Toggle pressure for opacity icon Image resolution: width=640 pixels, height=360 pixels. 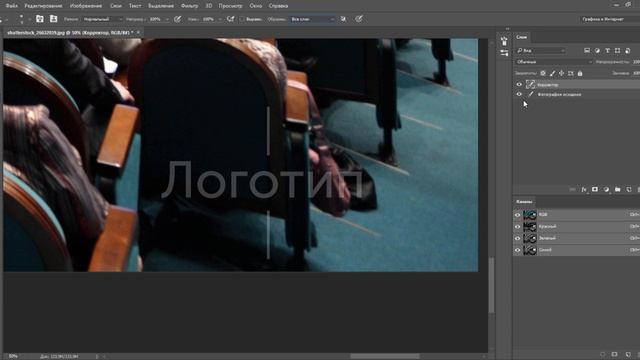pyautogui.click(x=178, y=19)
